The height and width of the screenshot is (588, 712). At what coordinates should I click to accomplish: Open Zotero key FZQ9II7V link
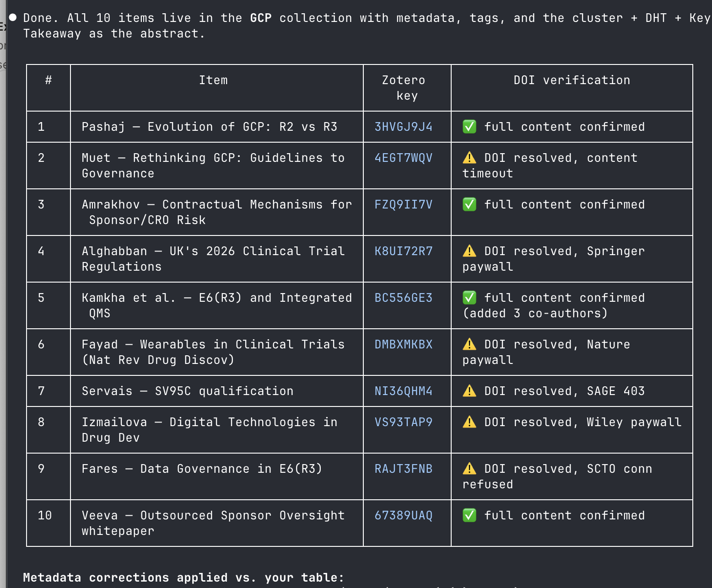pos(403,204)
